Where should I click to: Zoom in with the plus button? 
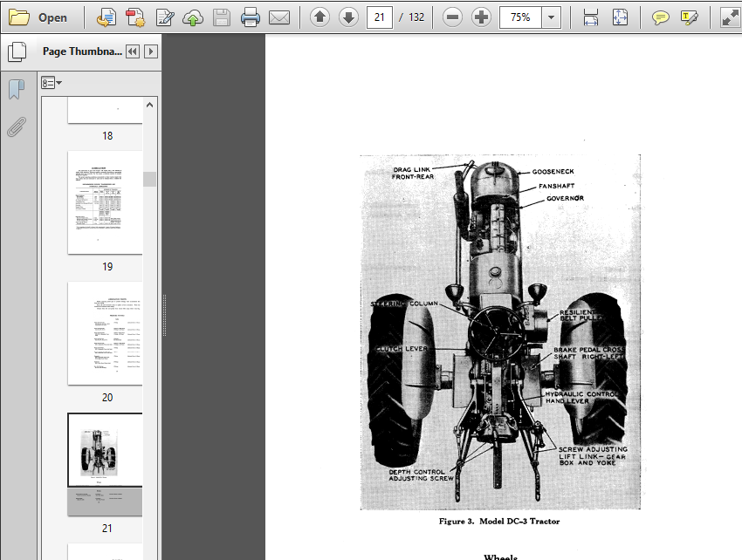click(481, 17)
